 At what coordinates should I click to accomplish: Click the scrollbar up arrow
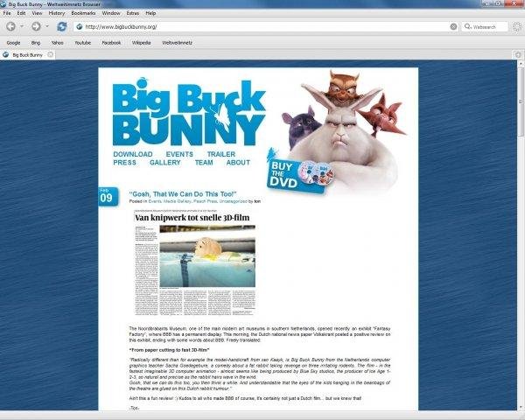click(x=521, y=63)
